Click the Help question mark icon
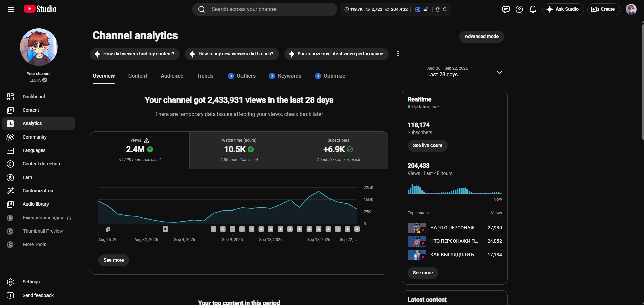Image resolution: width=644 pixels, height=305 pixels. 519,9
